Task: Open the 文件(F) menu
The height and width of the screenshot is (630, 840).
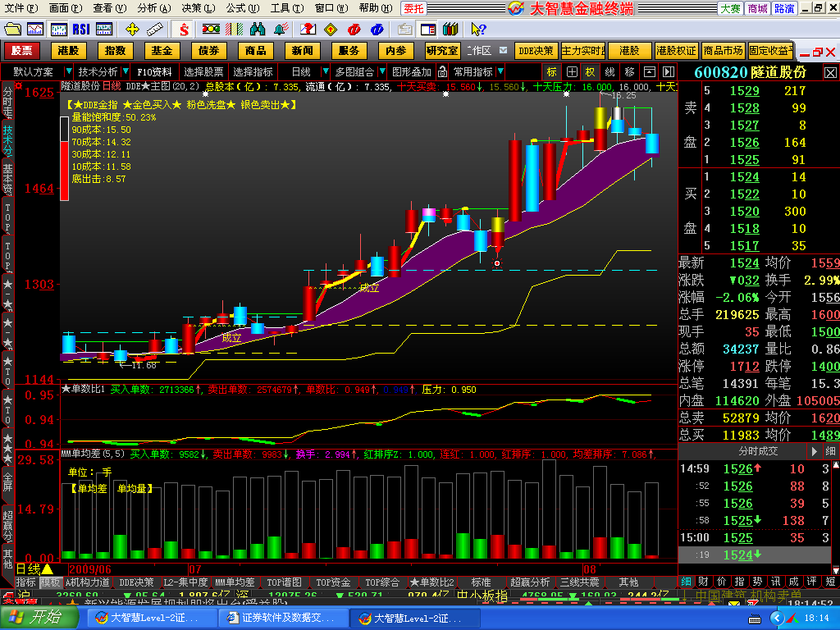Action: click(21, 8)
